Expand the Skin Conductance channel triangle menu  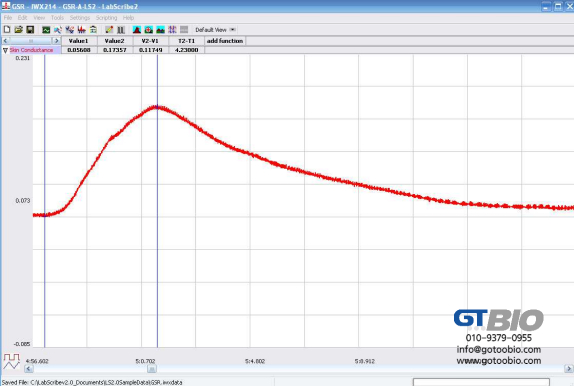(x=5, y=50)
